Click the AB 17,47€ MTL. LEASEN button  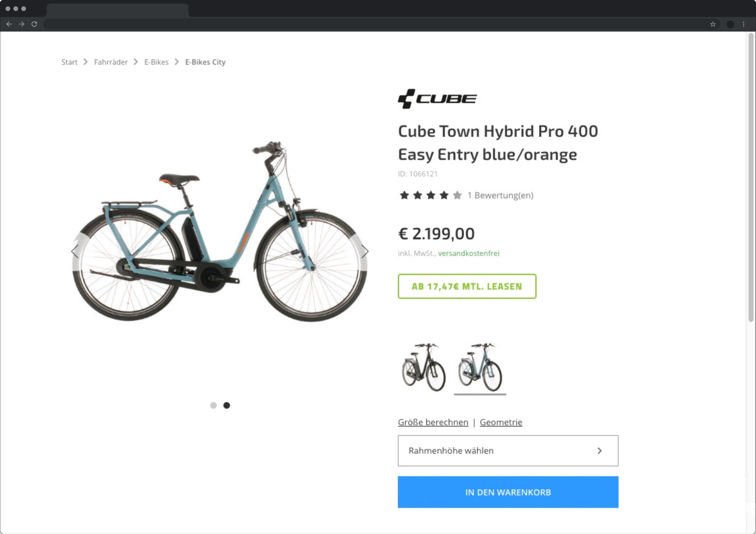point(467,286)
